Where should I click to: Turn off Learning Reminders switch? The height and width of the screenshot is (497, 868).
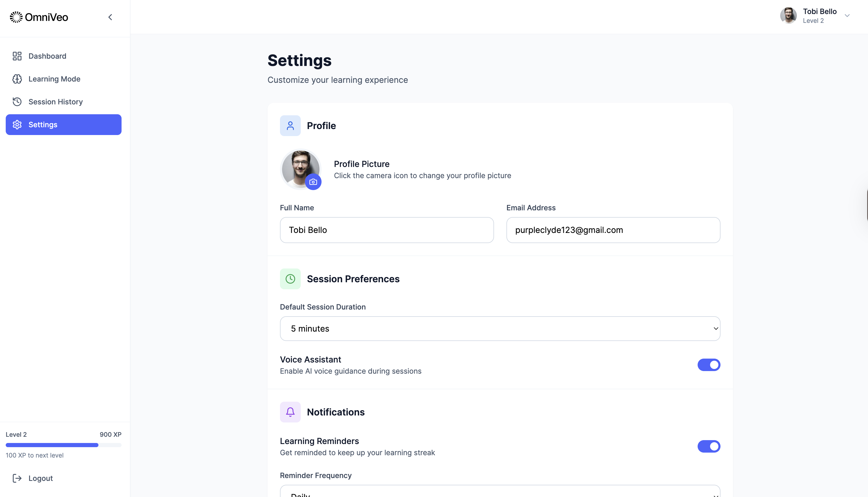point(709,446)
